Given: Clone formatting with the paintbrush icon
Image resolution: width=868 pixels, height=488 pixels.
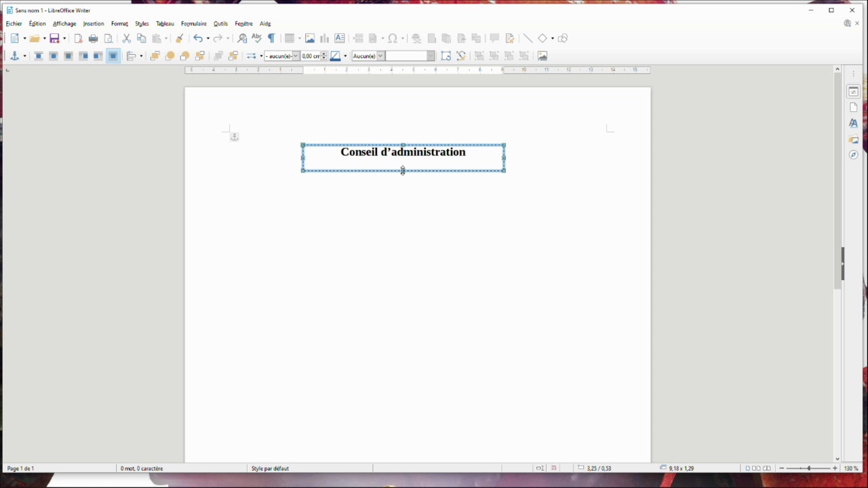Looking at the screenshot, I should click(179, 39).
